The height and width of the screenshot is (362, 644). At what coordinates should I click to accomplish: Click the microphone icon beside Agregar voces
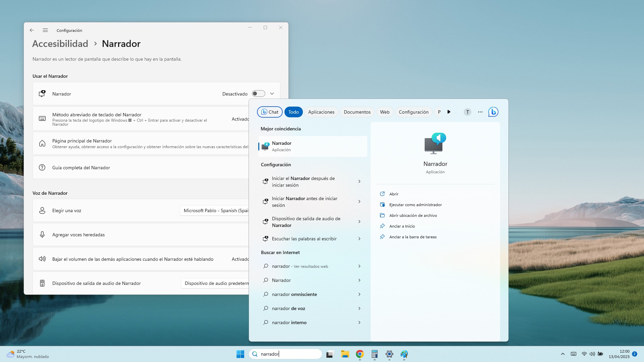pos(42,235)
